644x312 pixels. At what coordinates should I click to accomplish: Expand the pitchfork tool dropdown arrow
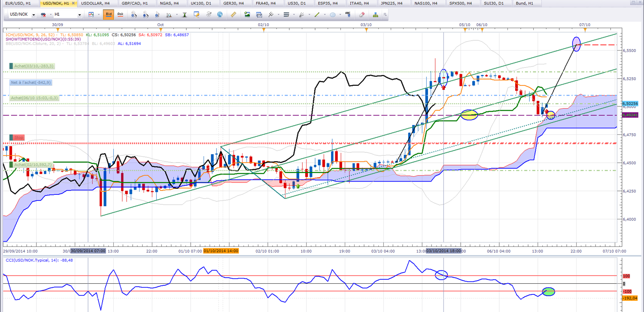(x=279, y=15)
